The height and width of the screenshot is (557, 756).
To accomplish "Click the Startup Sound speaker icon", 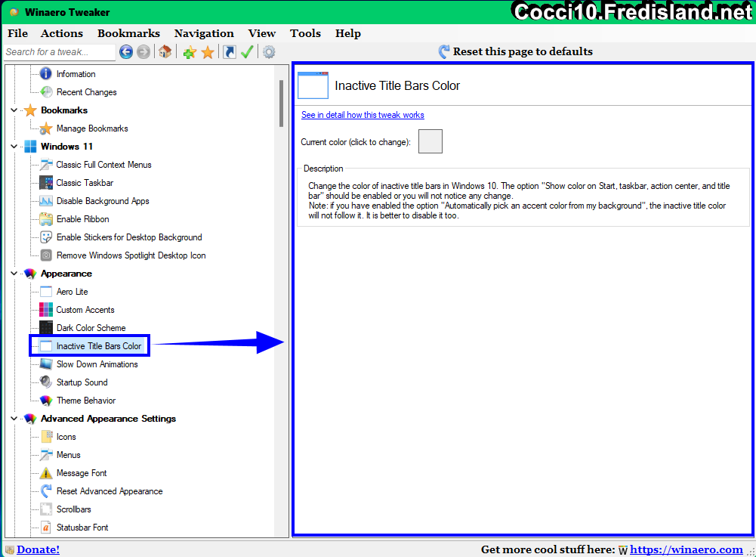I will pos(46,382).
